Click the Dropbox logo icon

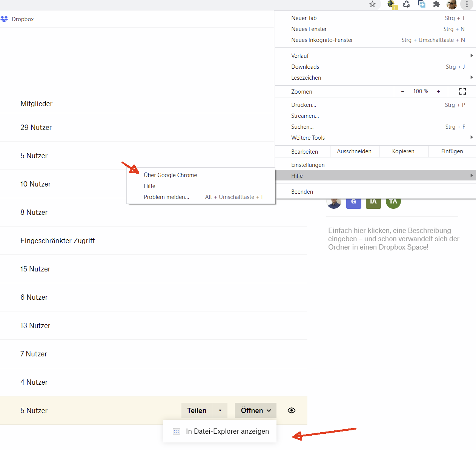(x=4, y=19)
